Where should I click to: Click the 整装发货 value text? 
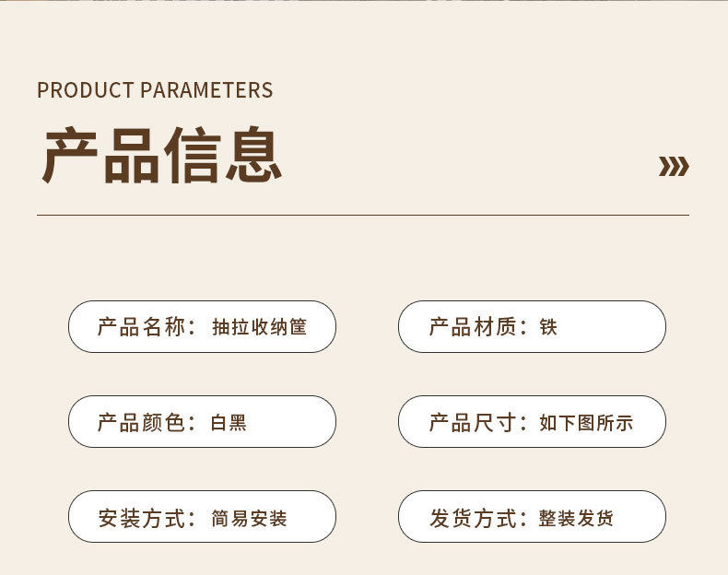(576, 519)
